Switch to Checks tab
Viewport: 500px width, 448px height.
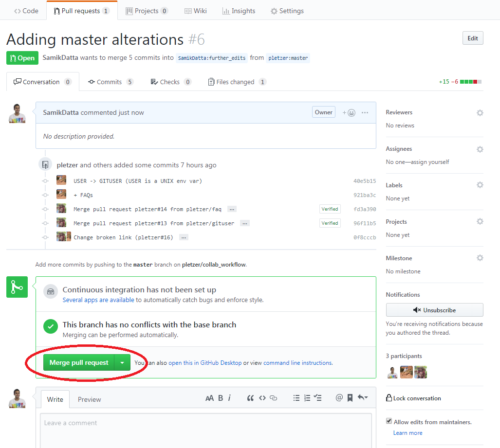pyautogui.click(x=170, y=82)
